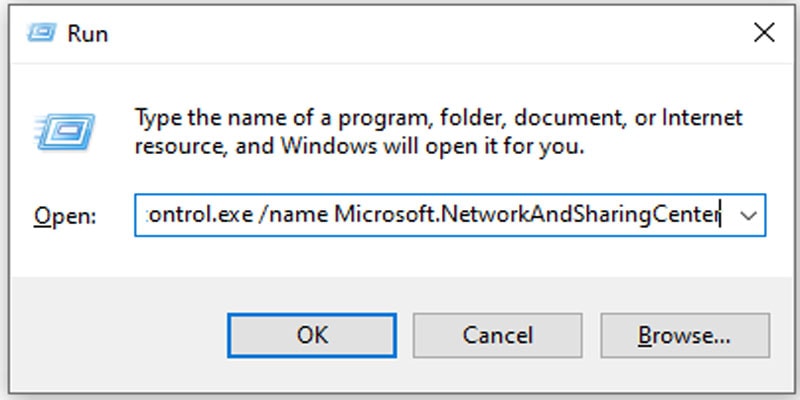
Task: Click the "ontrol.exe" portion of the command
Action: (x=199, y=215)
